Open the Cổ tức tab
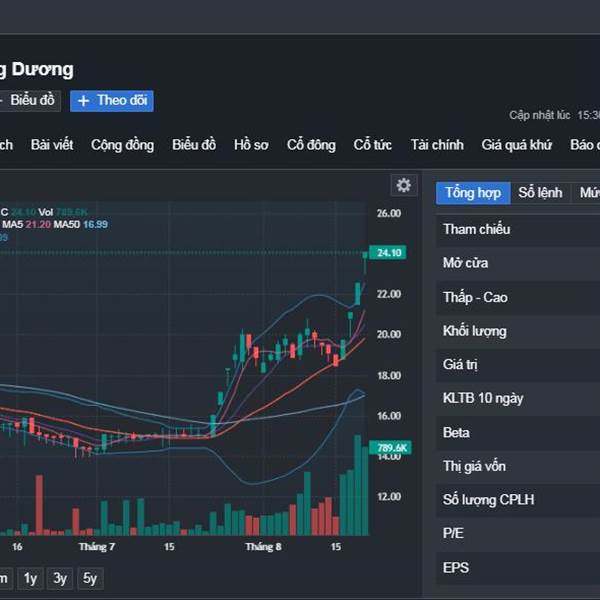The image size is (600, 600). click(372, 145)
